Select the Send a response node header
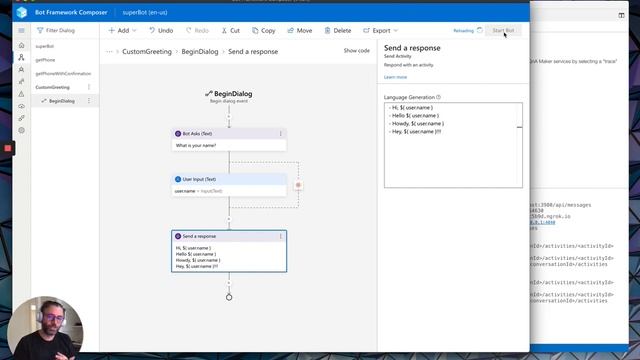Image resolution: width=640 pixels, height=360 pixels. (x=229, y=236)
